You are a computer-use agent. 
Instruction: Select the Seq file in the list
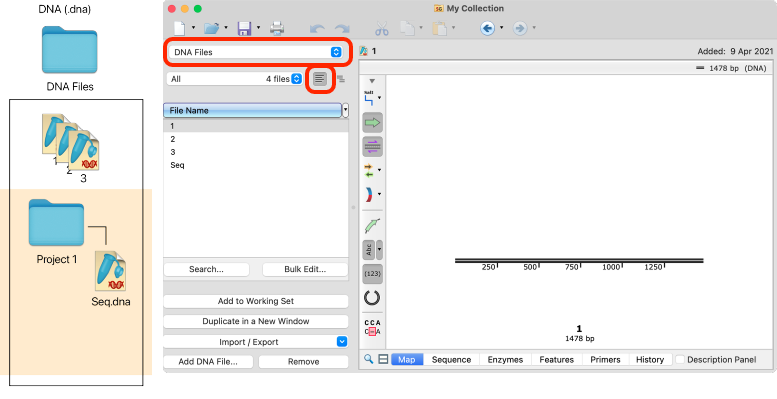[x=256, y=165]
